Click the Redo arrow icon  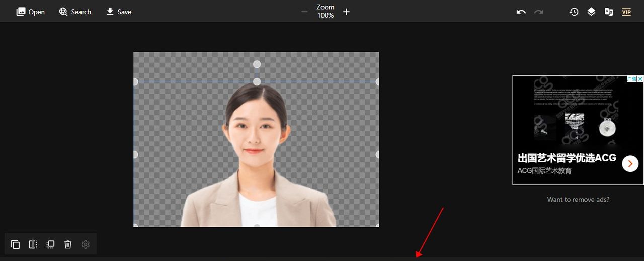point(539,12)
